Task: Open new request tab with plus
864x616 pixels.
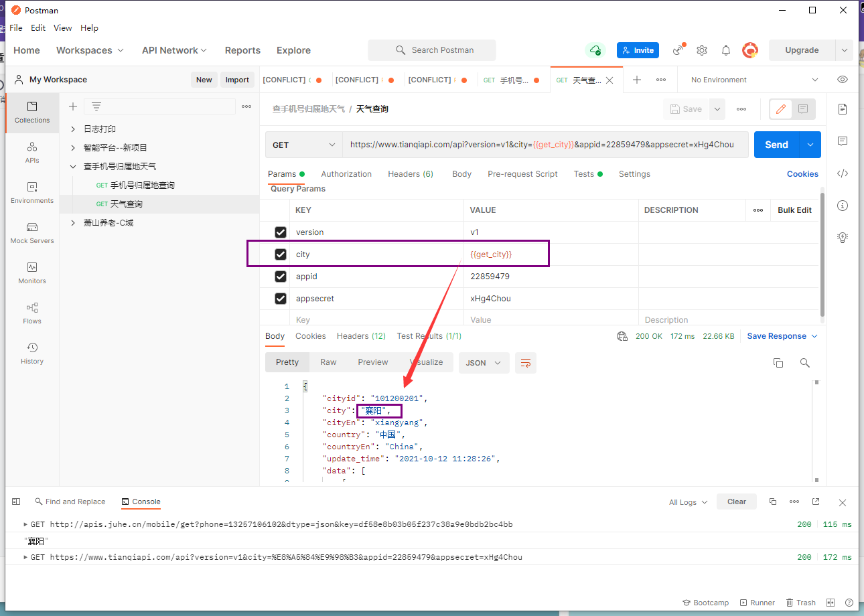Action: (x=637, y=80)
